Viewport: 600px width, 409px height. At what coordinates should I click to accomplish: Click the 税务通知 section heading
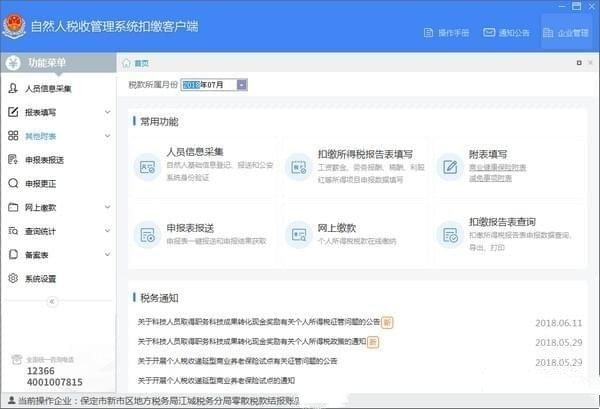(159, 298)
